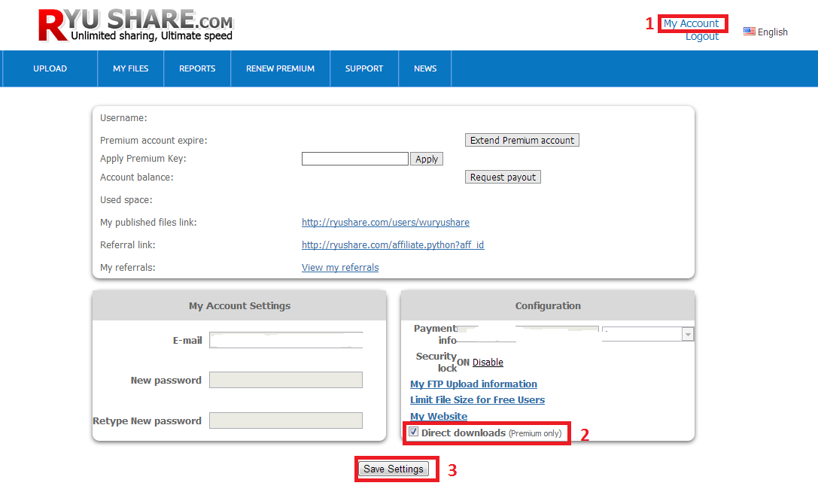The width and height of the screenshot is (818, 504).
Task: Go to MY FILES tab
Action: pos(130,68)
